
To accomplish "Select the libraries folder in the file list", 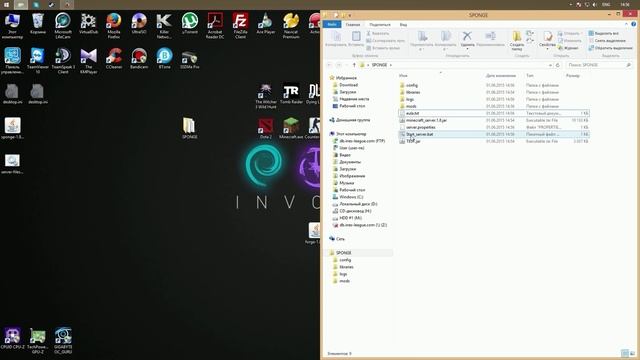I will pyautogui.click(x=413, y=92).
